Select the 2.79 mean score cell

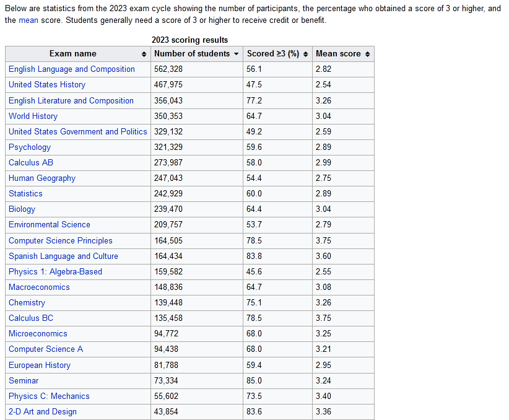[343, 225]
